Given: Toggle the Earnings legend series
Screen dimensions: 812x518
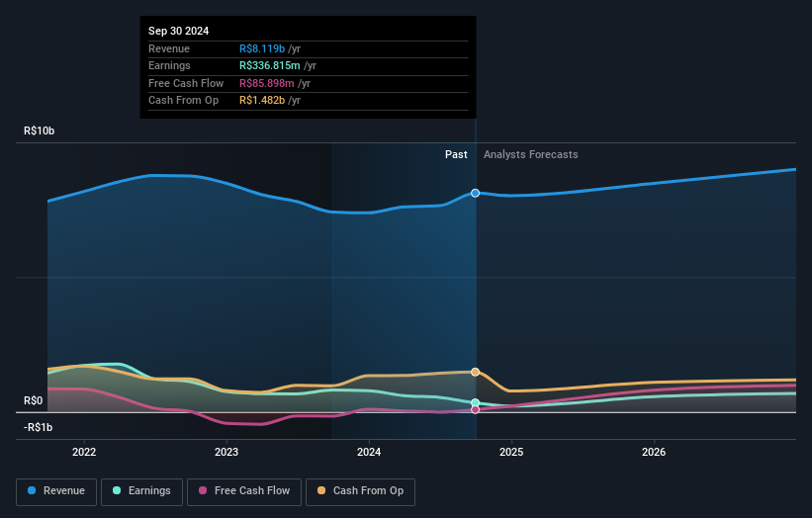Looking at the screenshot, I should click(141, 491).
